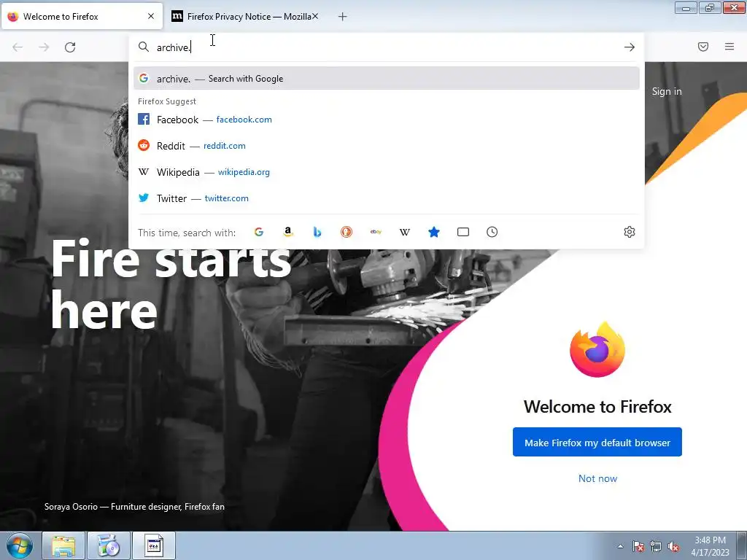Click the Reload page icon
This screenshot has height=560, width=747.
70,47
